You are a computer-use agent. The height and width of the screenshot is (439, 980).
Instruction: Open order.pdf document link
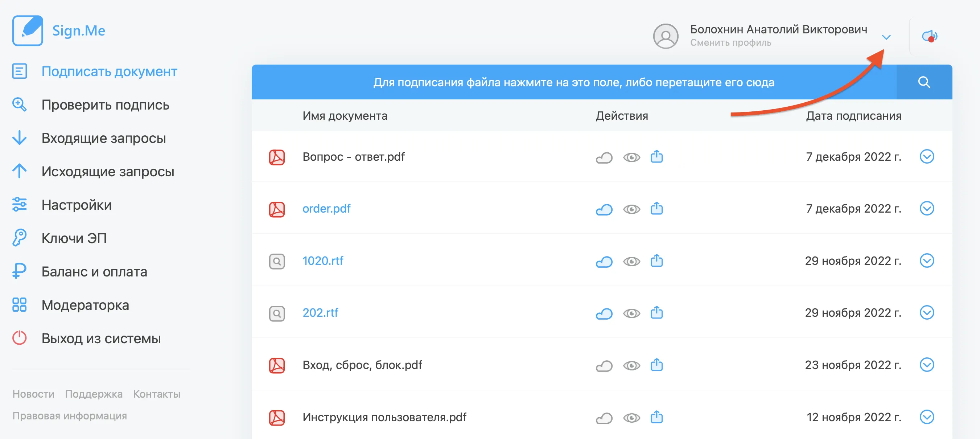pos(326,209)
